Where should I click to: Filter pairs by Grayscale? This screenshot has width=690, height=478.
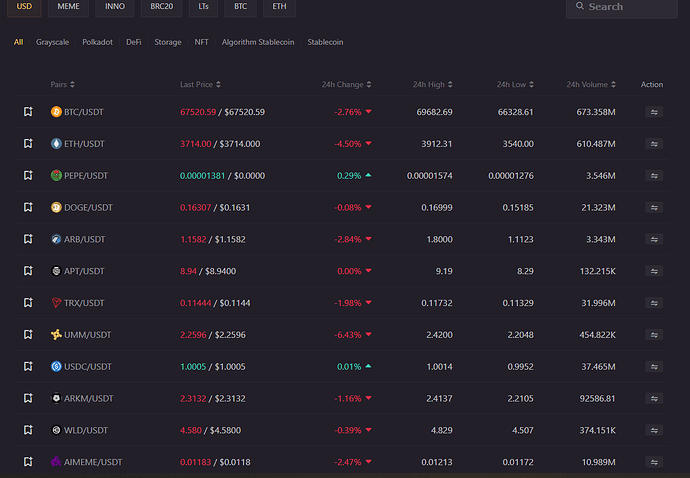[x=52, y=42]
